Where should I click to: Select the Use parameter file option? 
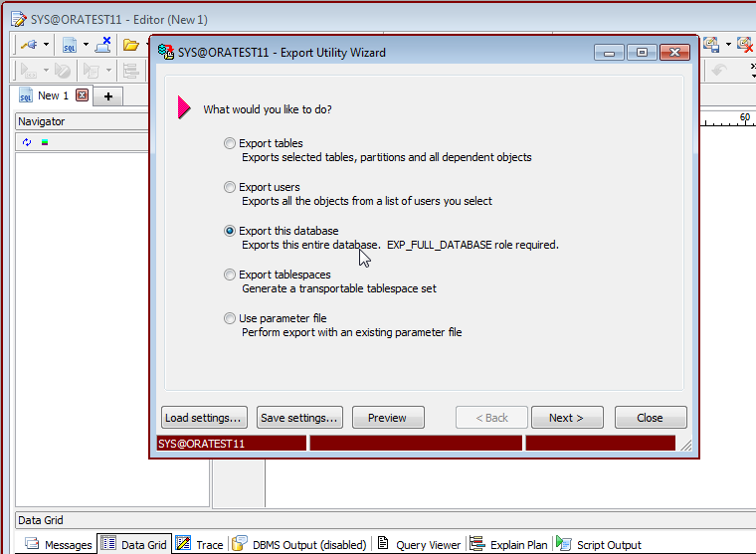(231, 318)
